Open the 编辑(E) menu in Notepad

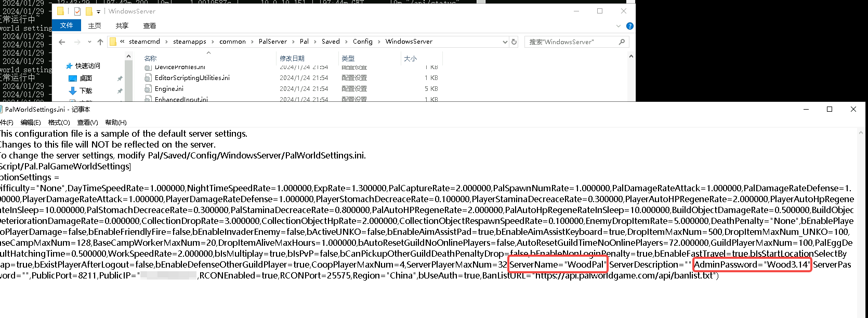(x=31, y=123)
